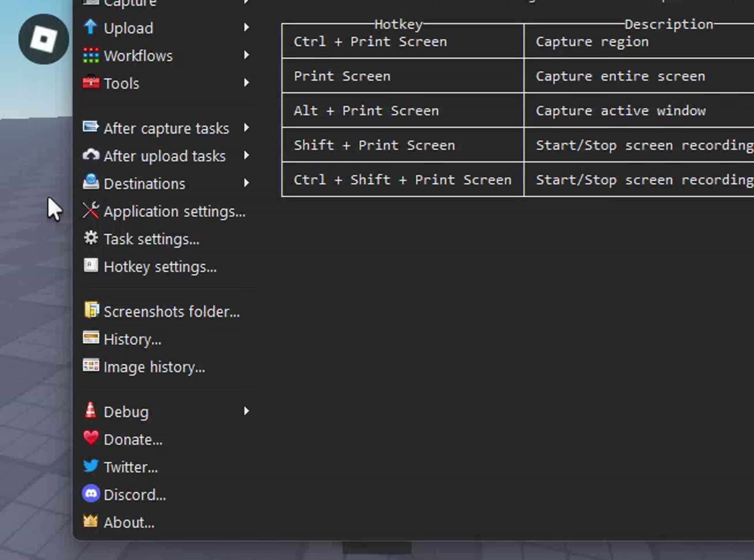The width and height of the screenshot is (754, 560).
Task: Click the Debug traffic cone icon
Action: point(91,411)
